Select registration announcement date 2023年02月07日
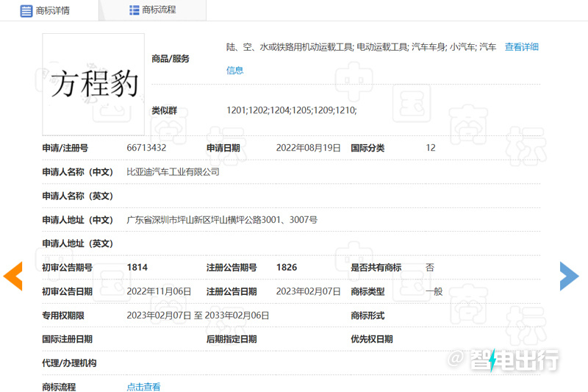The image size is (588, 392). click(x=308, y=291)
